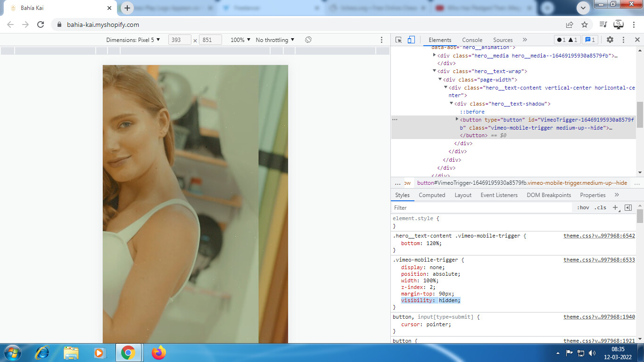Bookmark this page with the star icon
The width and height of the screenshot is (644, 362).
[x=585, y=25]
